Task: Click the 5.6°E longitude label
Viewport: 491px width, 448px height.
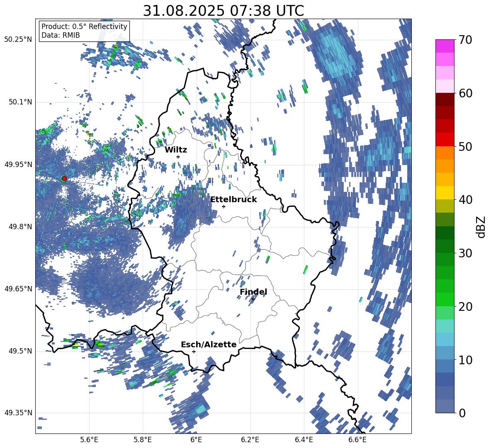Action: [x=89, y=440]
